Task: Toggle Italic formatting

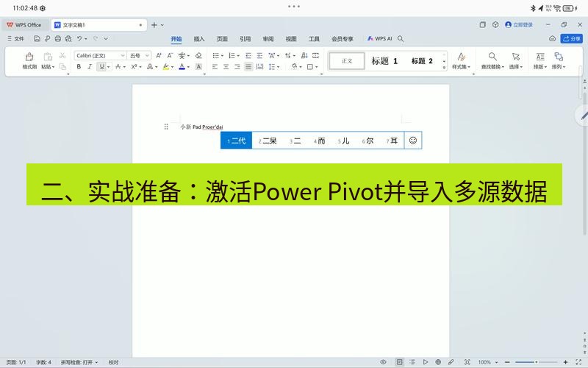Action: 90,66
